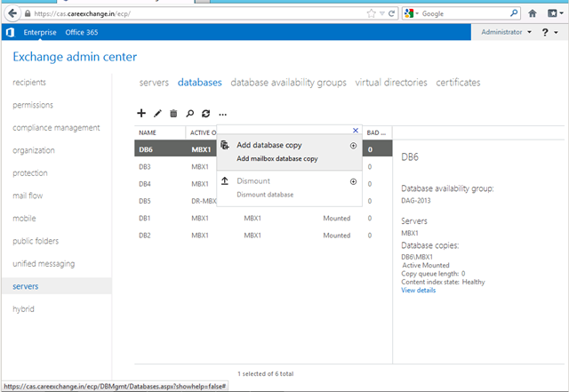Open the address bar history dropdown arrow
Image resolution: width=569 pixels, height=392 pixels.
pyautogui.click(x=382, y=13)
